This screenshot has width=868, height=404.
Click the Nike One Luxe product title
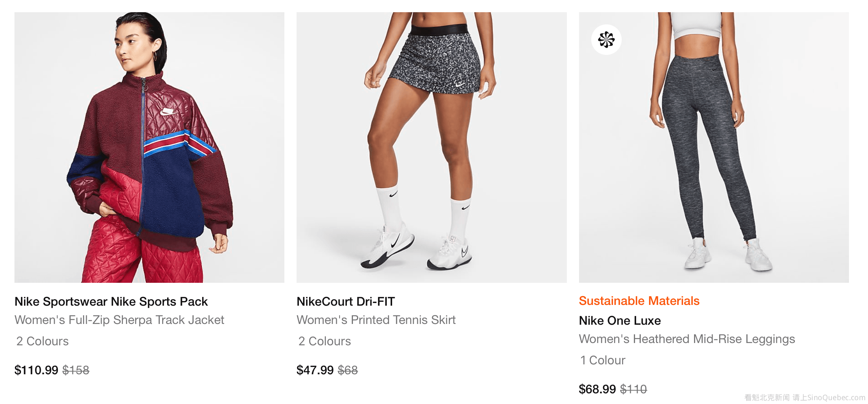pyautogui.click(x=619, y=321)
